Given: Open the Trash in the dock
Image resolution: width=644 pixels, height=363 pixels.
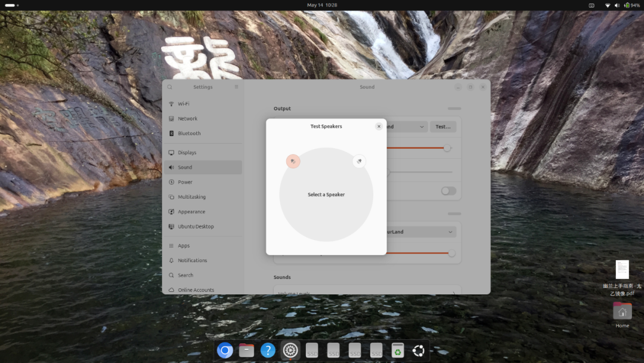Looking at the screenshot, I should (398, 350).
